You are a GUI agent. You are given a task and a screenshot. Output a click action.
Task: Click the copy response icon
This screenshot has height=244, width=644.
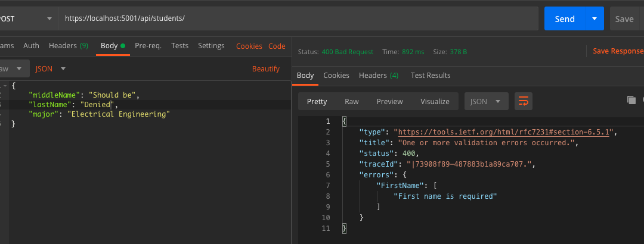pos(631,100)
